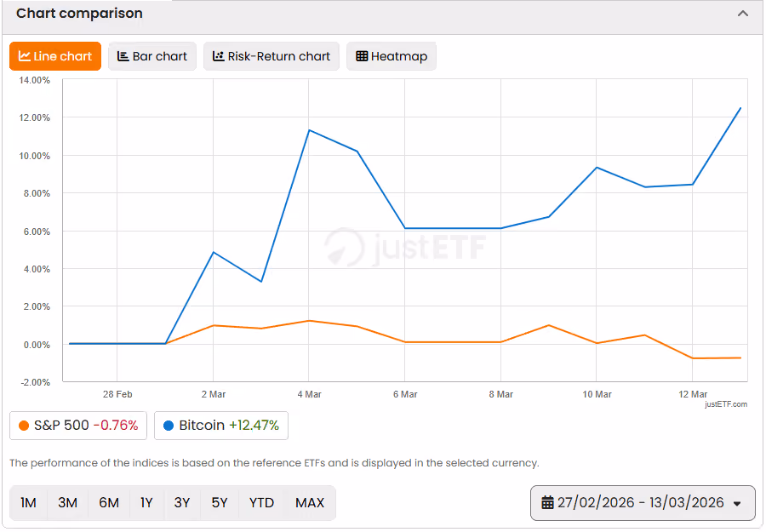Screen dimensions: 766x532
Task: Toggle the S&P 500 legend series
Action: click(78, 426)
